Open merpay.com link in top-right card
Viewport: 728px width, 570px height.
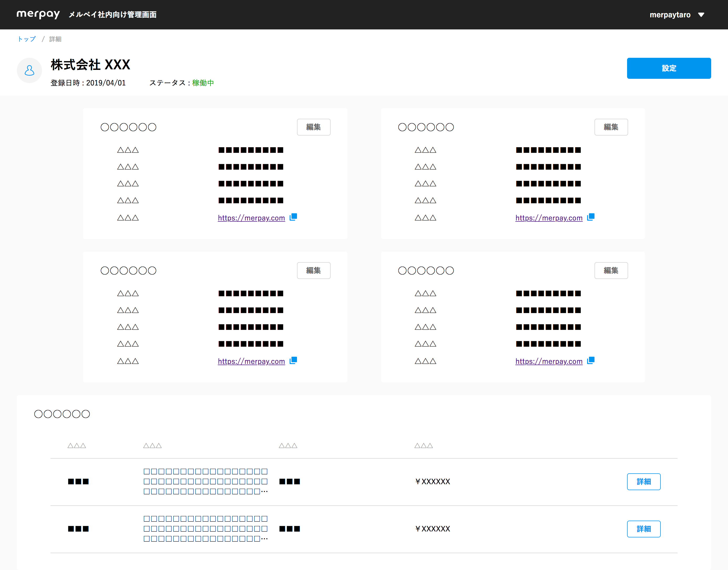549,218
